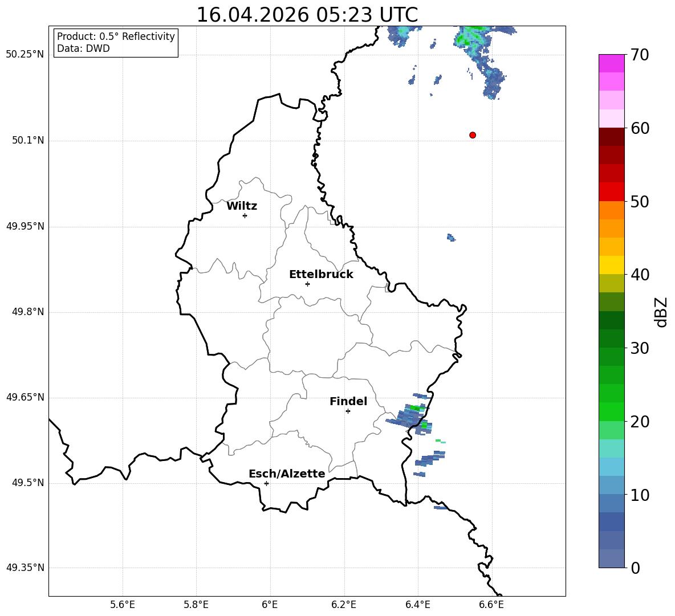
Task: Select the magenta 70 dBZ colorbar segment
Action: click(611, 63)
